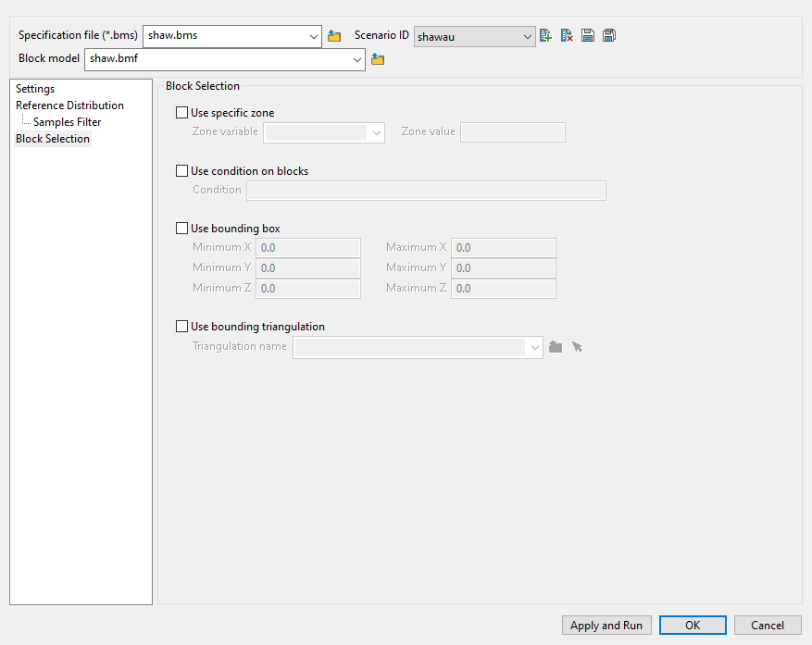Open the Triangulation name dropdown
The width and height of the screenshot is (812, 645).
534,346
